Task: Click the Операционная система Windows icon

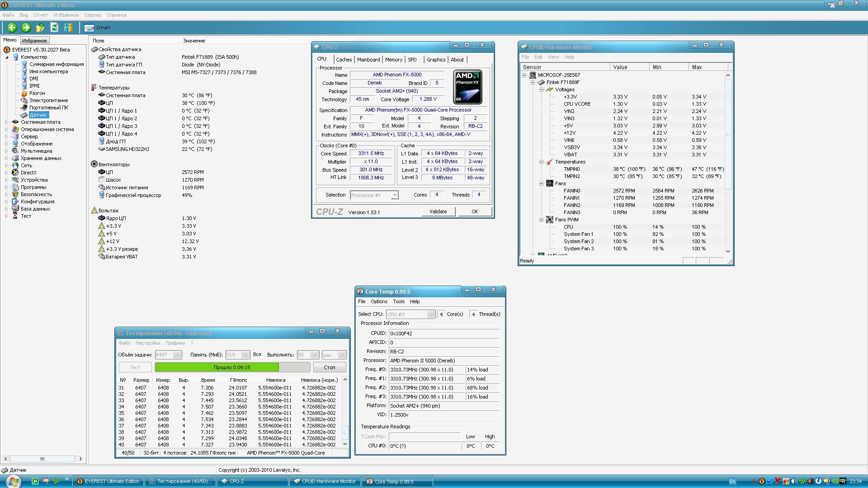Action: click(15, 129)
